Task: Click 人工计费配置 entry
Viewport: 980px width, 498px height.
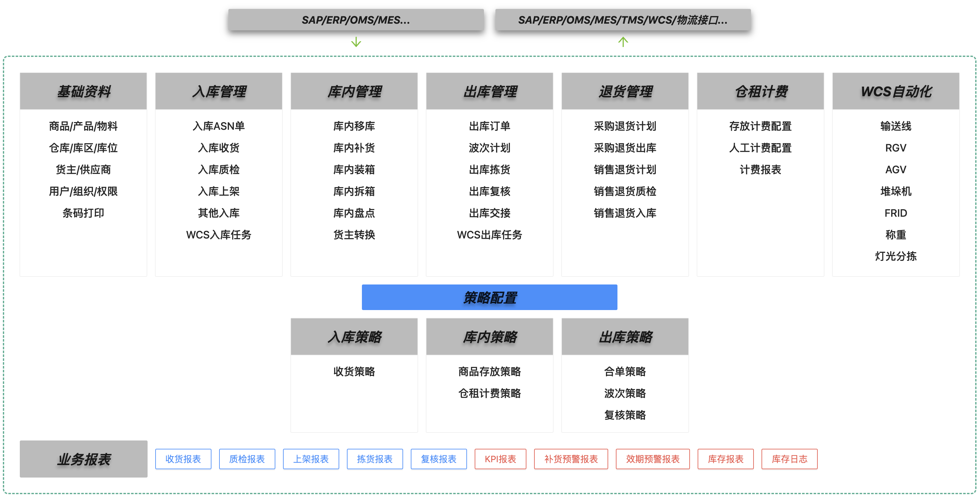Action: click(x=761, y=148)
